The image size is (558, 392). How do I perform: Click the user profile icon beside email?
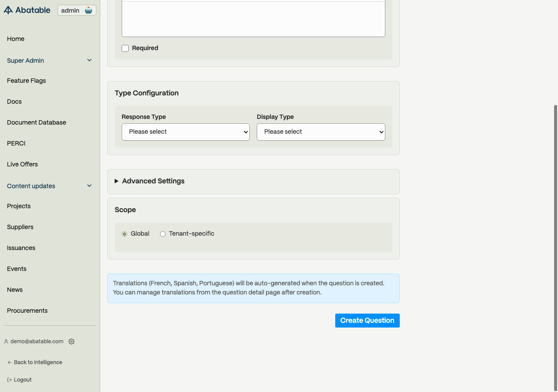click(x=6, y=342)
